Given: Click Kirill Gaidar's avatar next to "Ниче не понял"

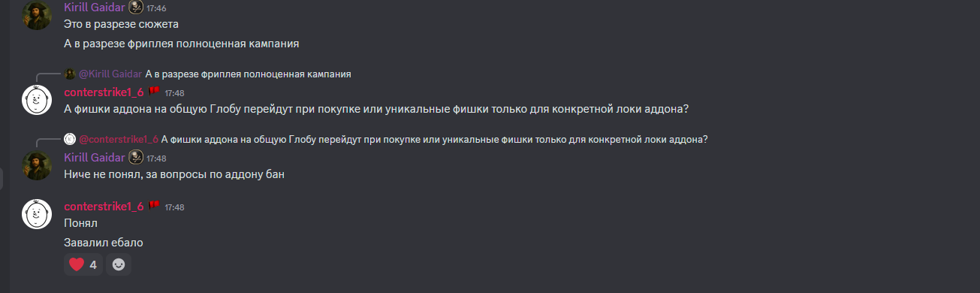Looking at the screenshot, I should coord(36,165).
